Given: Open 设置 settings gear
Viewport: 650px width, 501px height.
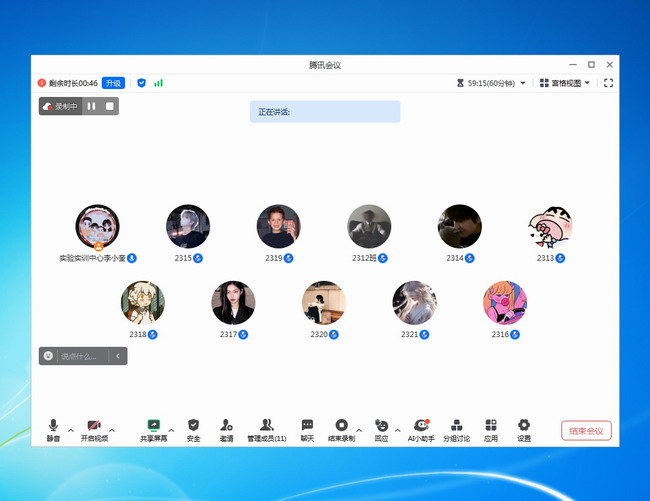Looking at the screenshot, I should pos(524,426).
